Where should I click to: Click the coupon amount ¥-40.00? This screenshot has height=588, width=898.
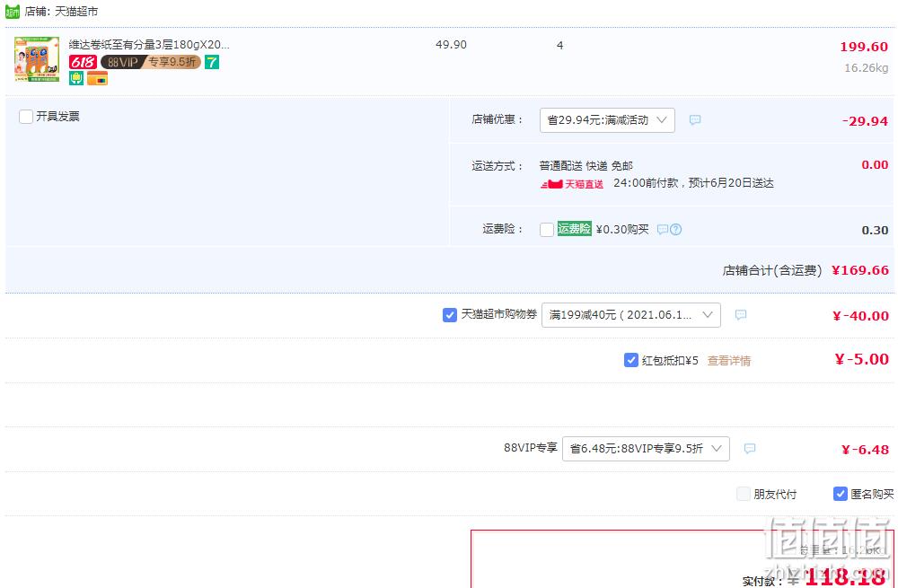861,316
